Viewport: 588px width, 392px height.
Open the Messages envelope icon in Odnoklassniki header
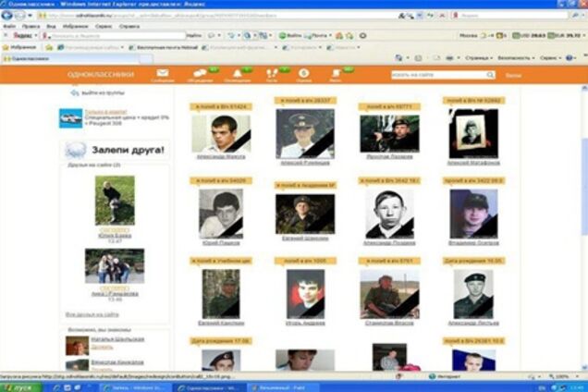(x=163, y=74)
